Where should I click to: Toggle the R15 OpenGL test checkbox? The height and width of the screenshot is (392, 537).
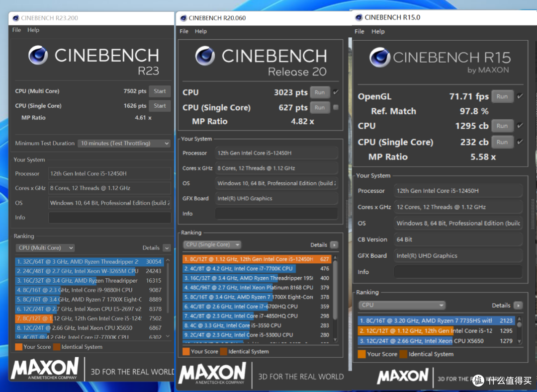click(520, 96)
